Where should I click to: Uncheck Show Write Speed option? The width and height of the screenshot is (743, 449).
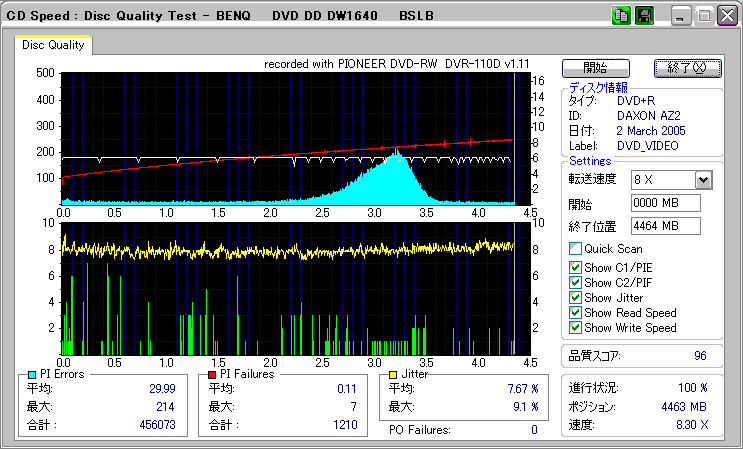(x=575, y=328)
